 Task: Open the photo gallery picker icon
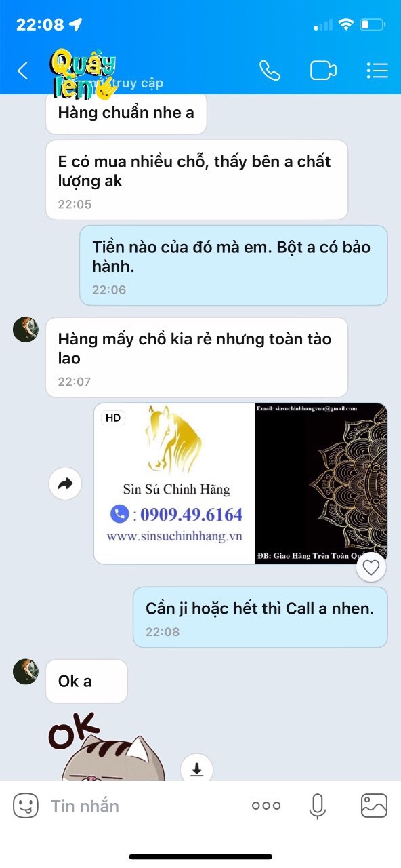point(374,806)
